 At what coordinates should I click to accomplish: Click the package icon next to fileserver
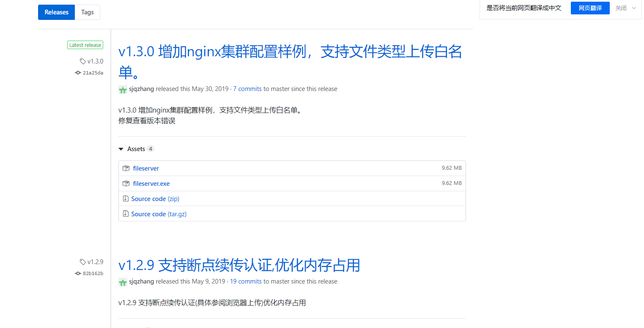coord(126,168)
